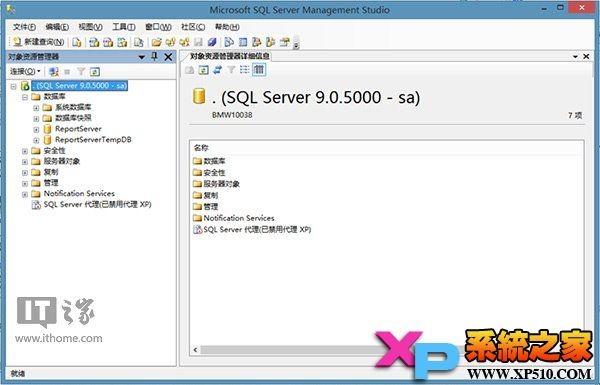
Task: Expand the 数据库快照 folder node
Action: [36, 119]
